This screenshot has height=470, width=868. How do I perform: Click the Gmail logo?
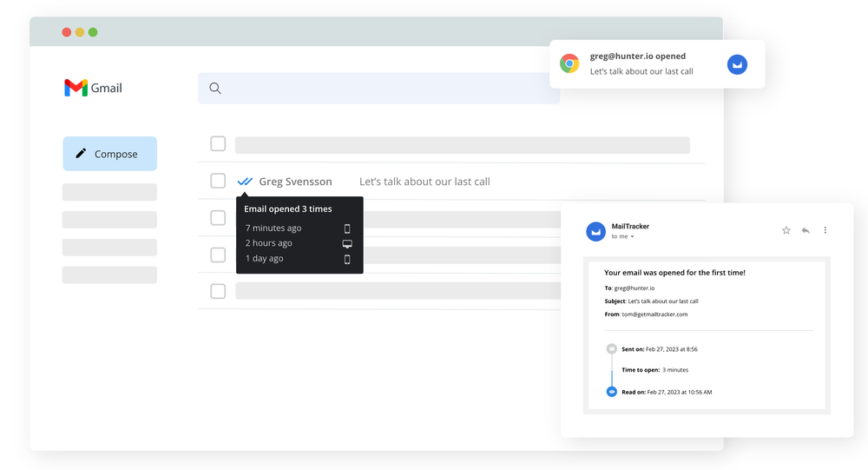click(x=93, y=88)
